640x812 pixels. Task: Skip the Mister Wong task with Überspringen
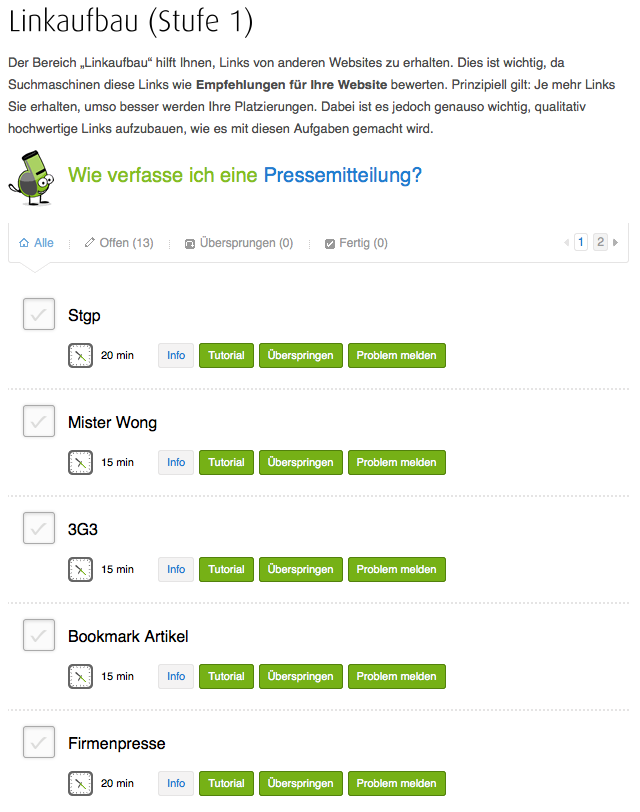(300, 462)
